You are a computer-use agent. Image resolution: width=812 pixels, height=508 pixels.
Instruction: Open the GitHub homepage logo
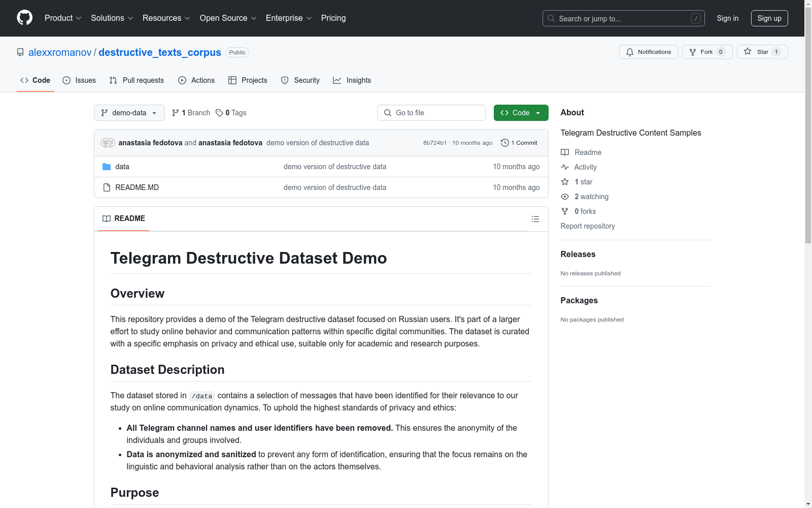pyautogui.click(x=24, y=18)
